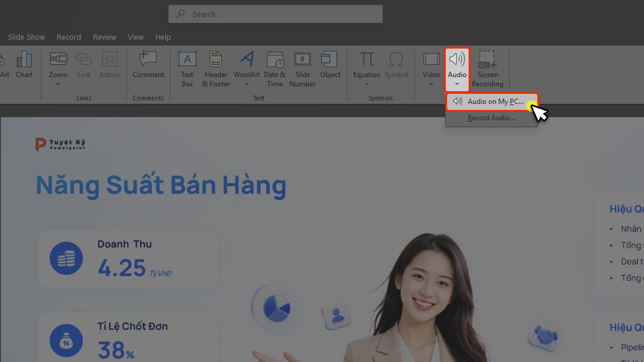
Task: Click the Tuyệt Kỹ Powerpoint logo
Action: point(60,144)
